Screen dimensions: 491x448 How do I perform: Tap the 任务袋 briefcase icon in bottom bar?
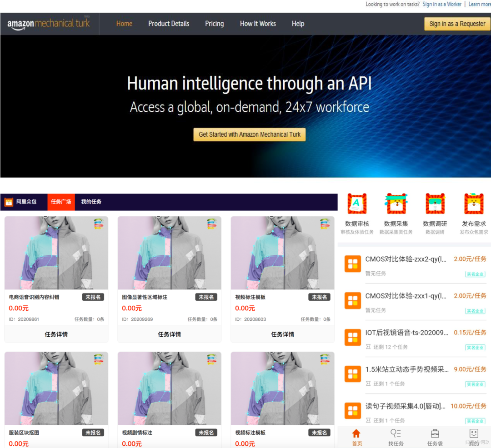pyautogui.click(x=435, y=433)
